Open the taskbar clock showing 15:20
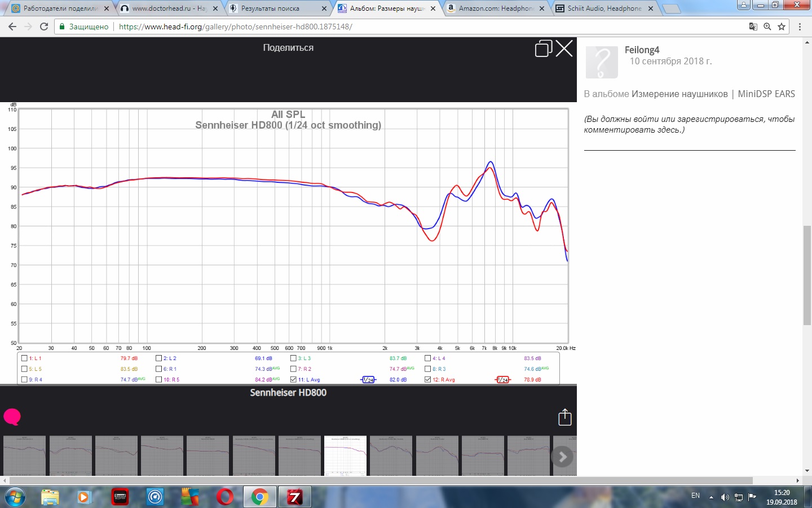The height and width of the screenshot is (508, 812). click(x=782, y=497)
